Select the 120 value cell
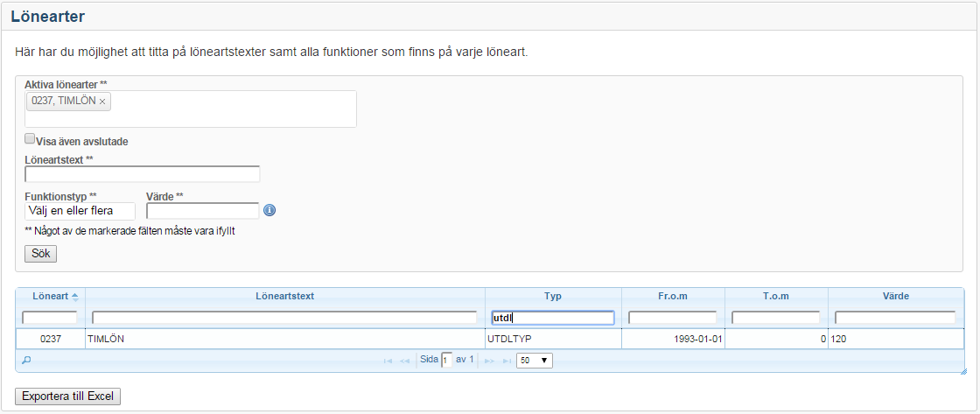Screen dimensions: 980x414 pos(896,339)
